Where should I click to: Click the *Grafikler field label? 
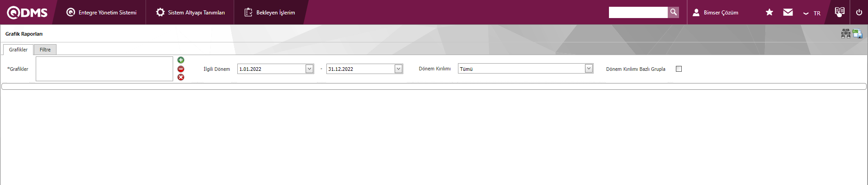tap(18, 69)
